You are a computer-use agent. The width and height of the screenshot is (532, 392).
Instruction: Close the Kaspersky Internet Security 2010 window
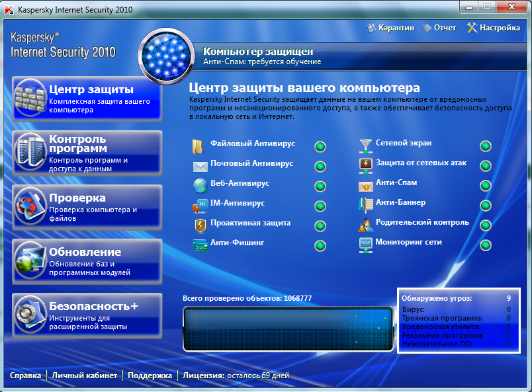click(512, 7)
